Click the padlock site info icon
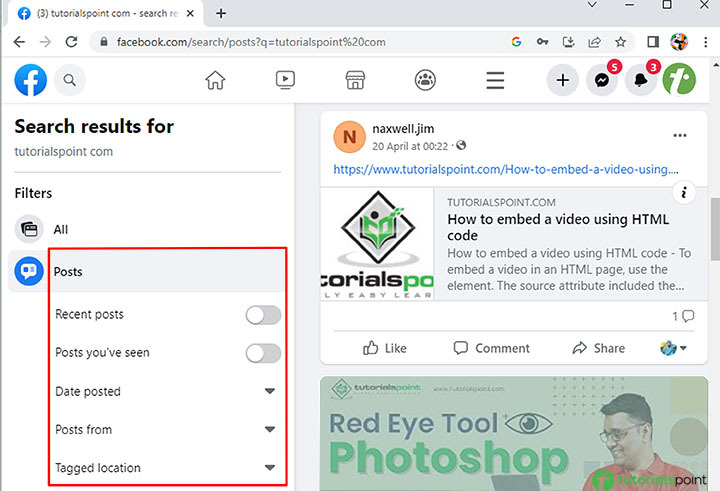 104,42
